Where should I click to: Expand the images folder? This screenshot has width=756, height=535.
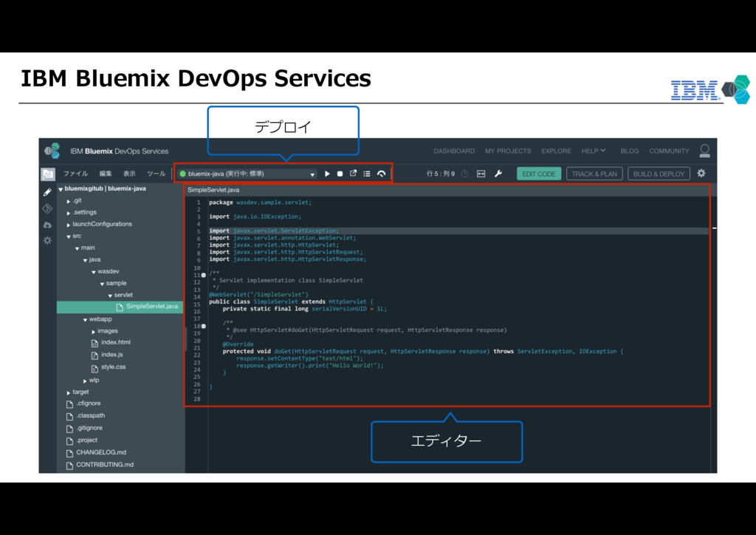pyautogui.click(x=93, y=332)
